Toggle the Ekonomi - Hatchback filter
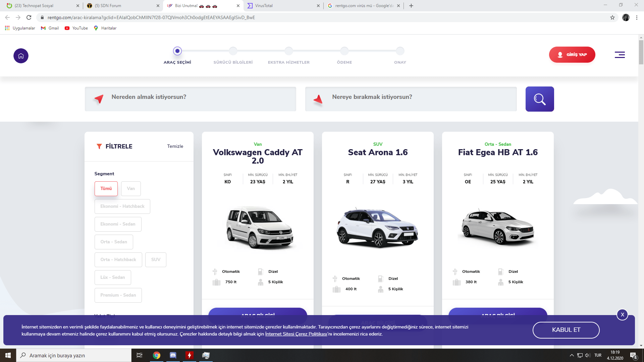644x362 pixels. pos(122,206)
